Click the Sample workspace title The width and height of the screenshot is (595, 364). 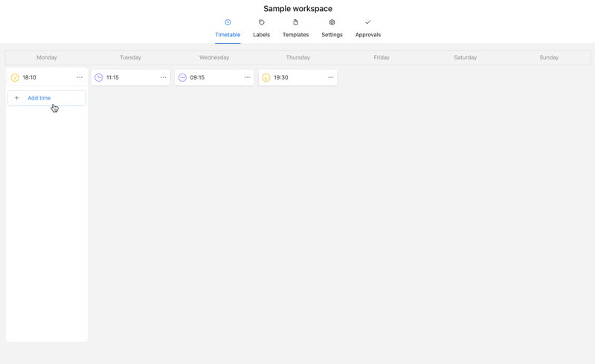tap(297, 9)
